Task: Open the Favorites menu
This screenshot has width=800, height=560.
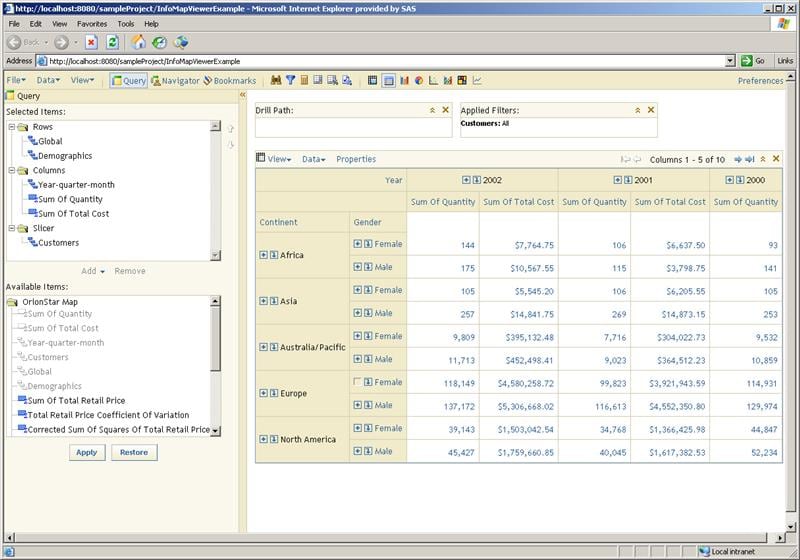Action: point(92,23)
